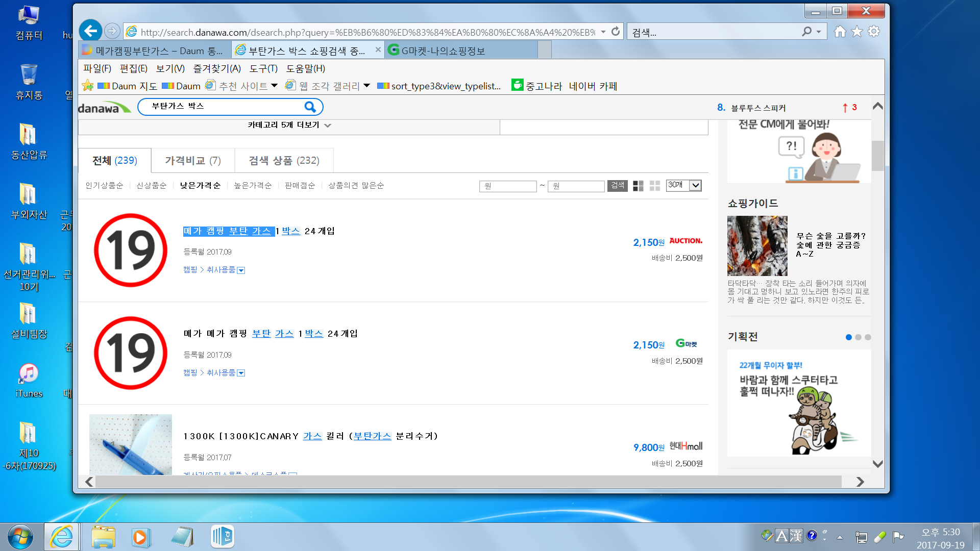Open the 도구(T) menu
980x551 pixels.
tap(263, 68)
